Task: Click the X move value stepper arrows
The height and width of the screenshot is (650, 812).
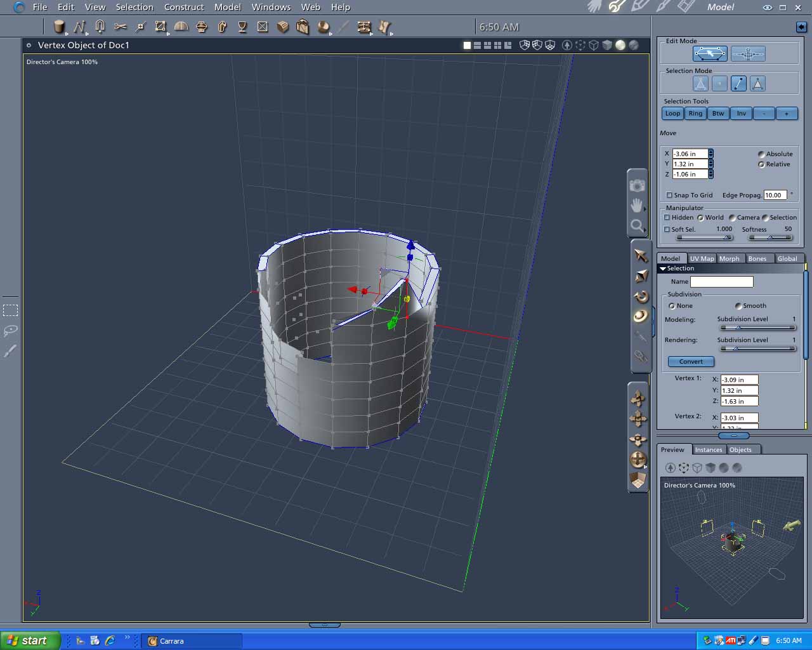Action: point(710,154)
